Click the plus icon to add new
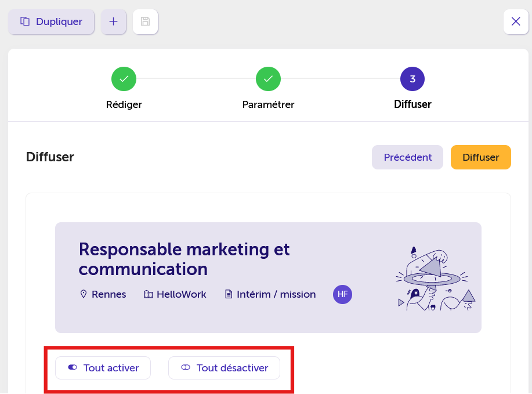The width and height of the screenshot is (532, 394). pos(113,21)
